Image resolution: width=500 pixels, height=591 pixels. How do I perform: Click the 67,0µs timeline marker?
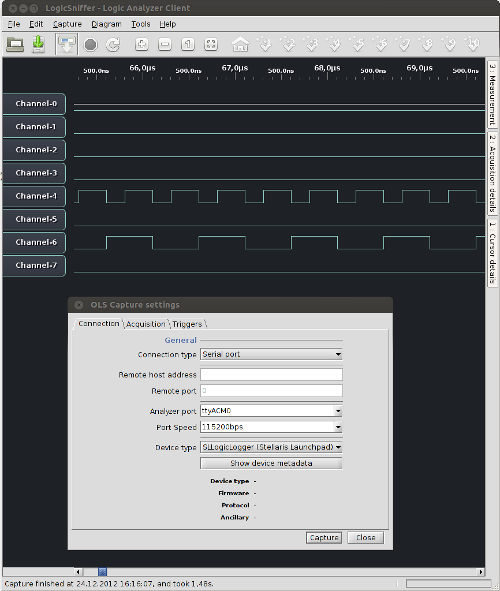(235, 68)
